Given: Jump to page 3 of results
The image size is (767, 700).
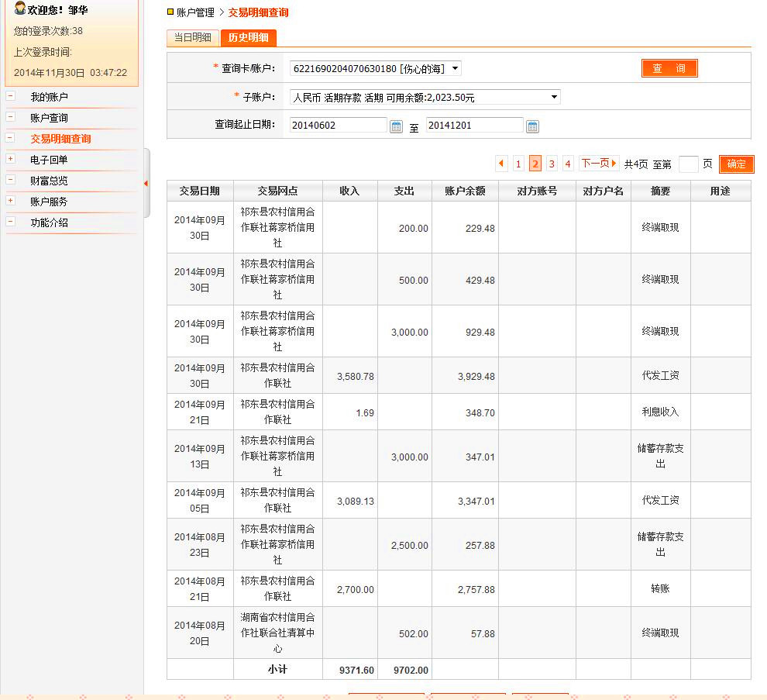Looking at the screenshot, I should (x=552, y=164).
